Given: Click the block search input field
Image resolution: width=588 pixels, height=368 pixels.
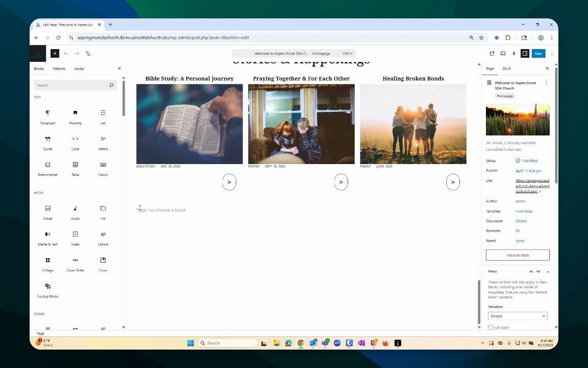Looking at the screenshot, I should (71, 85).
